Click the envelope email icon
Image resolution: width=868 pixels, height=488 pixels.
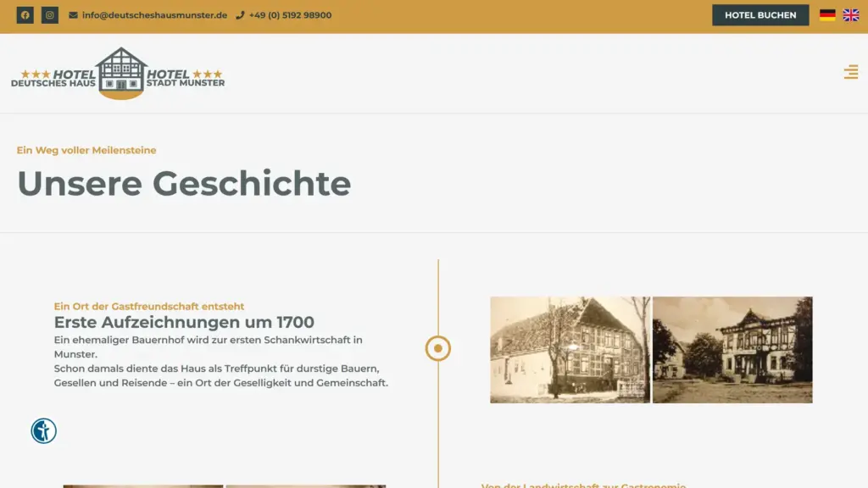point(73,15)
